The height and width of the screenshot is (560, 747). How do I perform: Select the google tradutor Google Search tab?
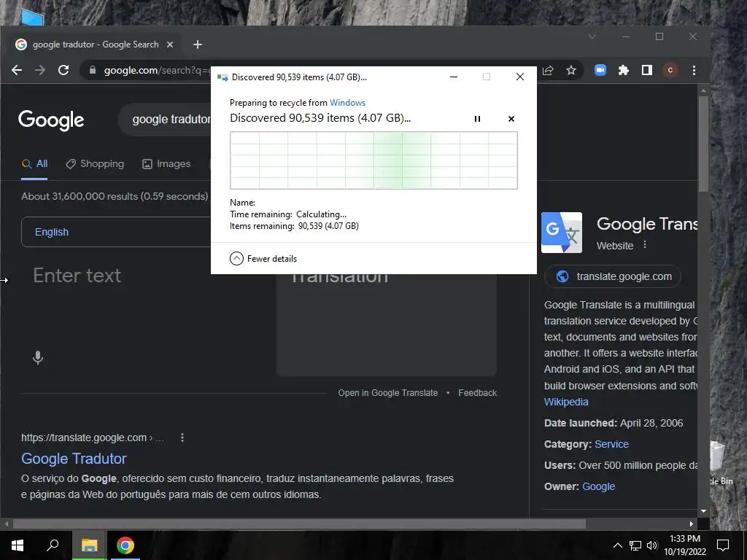[96, 44]
